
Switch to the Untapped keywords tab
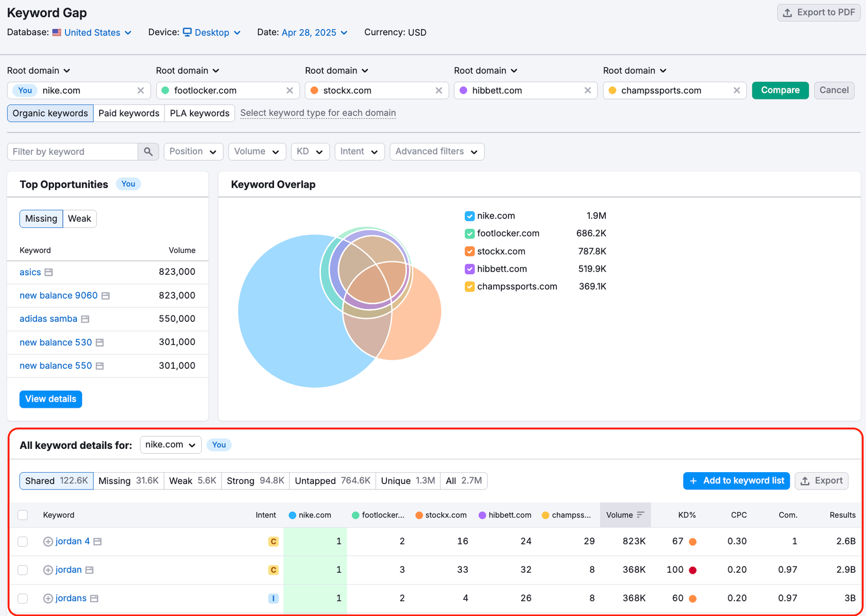(332, 481)
